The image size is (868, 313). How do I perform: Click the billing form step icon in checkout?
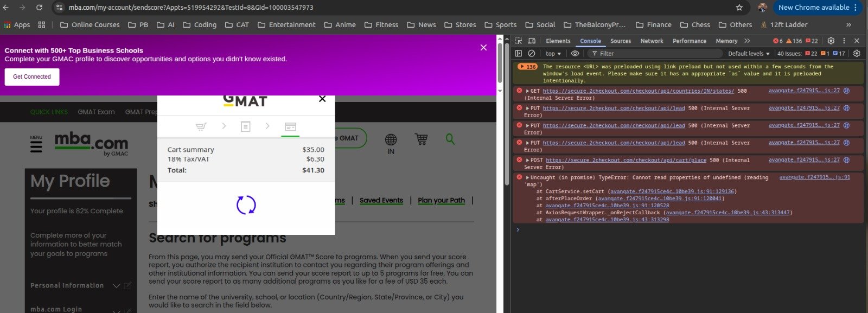click(x=246, y=126)
